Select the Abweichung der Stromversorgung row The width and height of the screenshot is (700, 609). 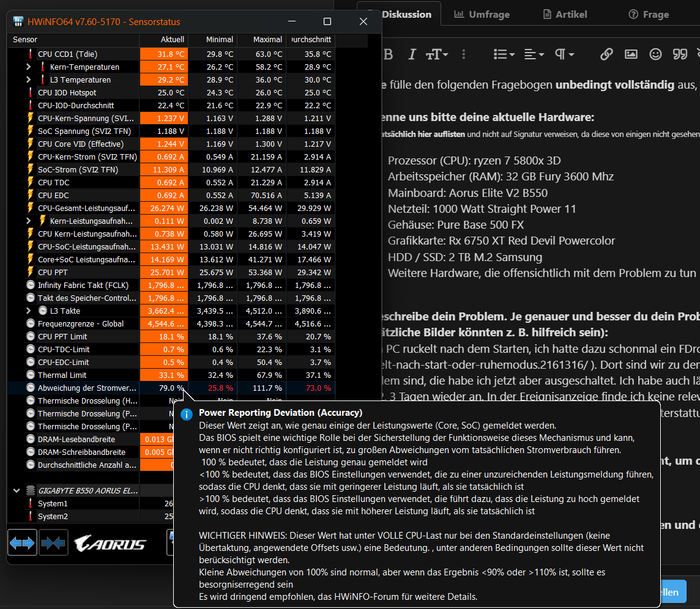tap(172, 388)
